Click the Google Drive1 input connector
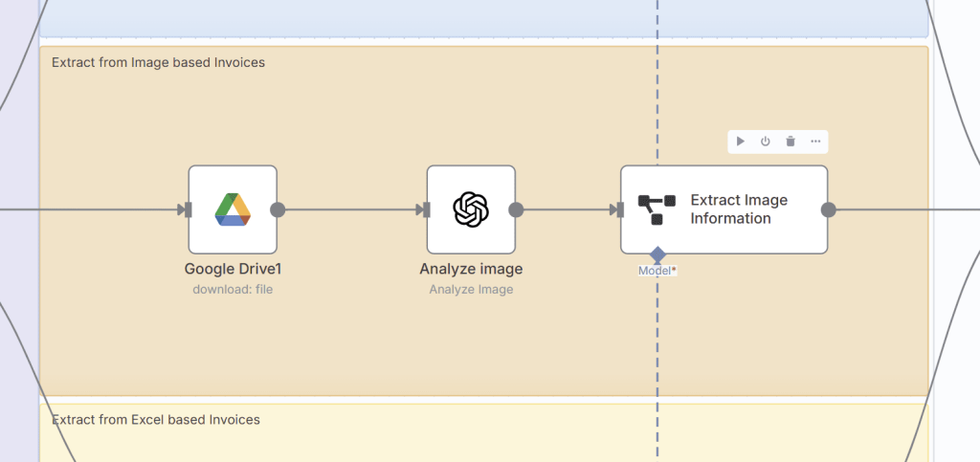Image resolution: width=980 pixels, height=462 pixels. tap(188, 209)
